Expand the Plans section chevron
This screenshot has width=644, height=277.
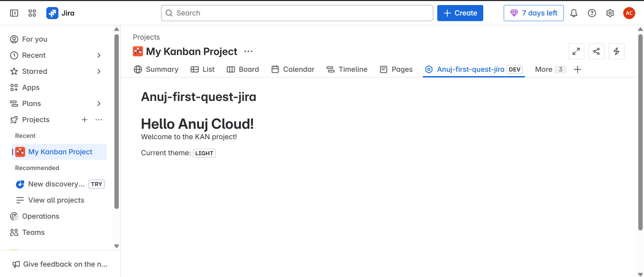coord(99,104)
